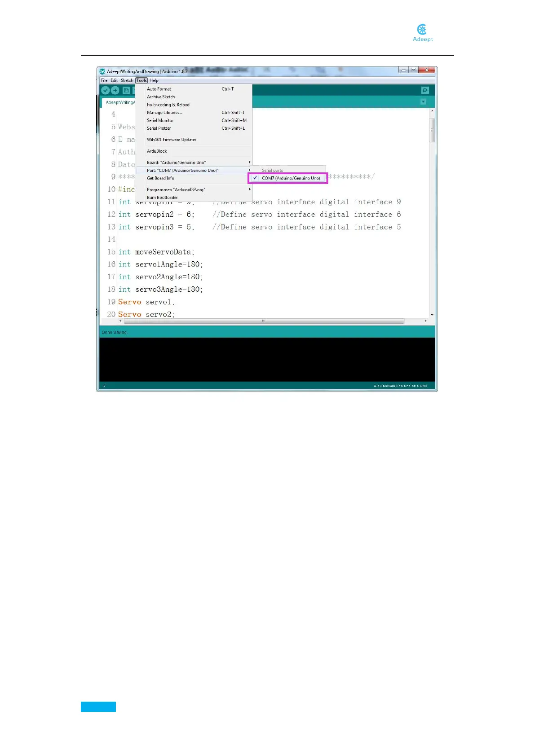The image size is (535, 756).
Task: Launch WiFi101 Firmware Updater
Action: pyautogui.click(x=193, y=140)
